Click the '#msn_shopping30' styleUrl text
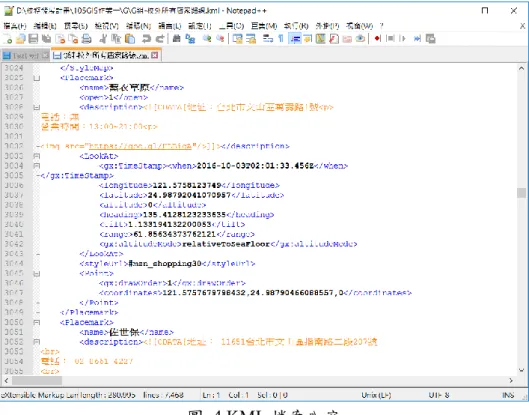The height and width of the screenshot is (415, 529). point(165,264)
